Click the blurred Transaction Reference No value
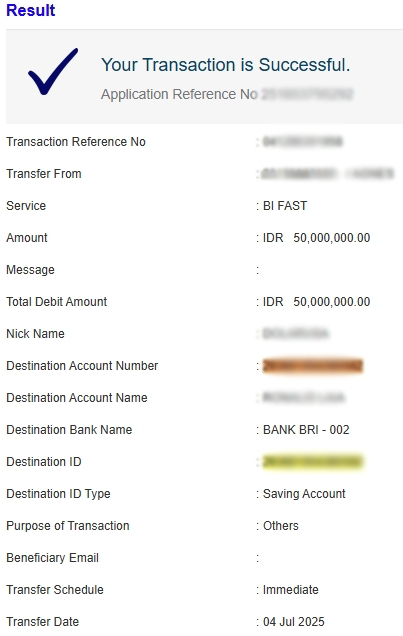403x636 pixels. pyautogui.click(x=302, y=142)
